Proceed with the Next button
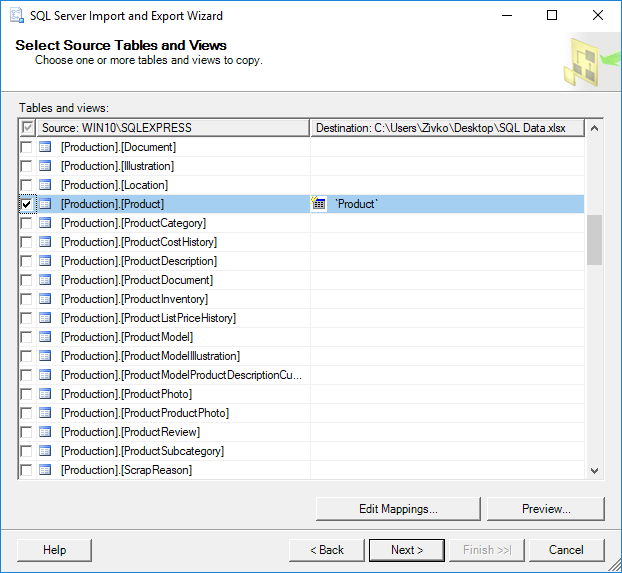Image resolution: width=622 pixels, height=573 pixels. pos(407,550)
